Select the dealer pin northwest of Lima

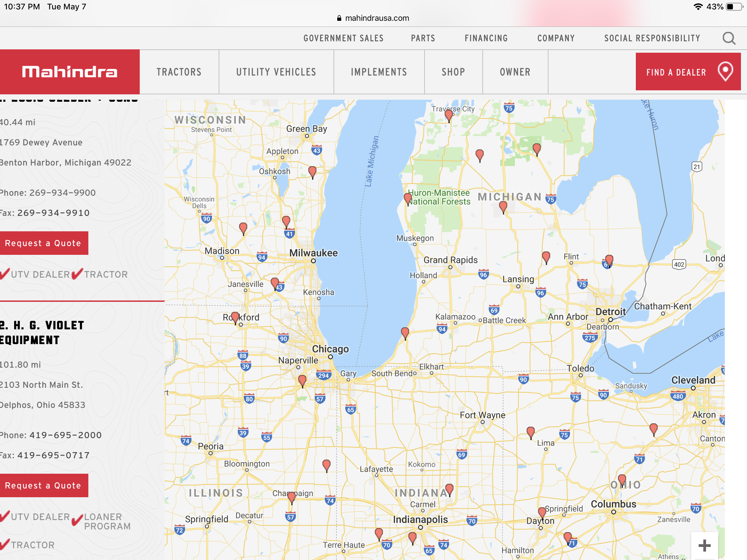[531, 433]
